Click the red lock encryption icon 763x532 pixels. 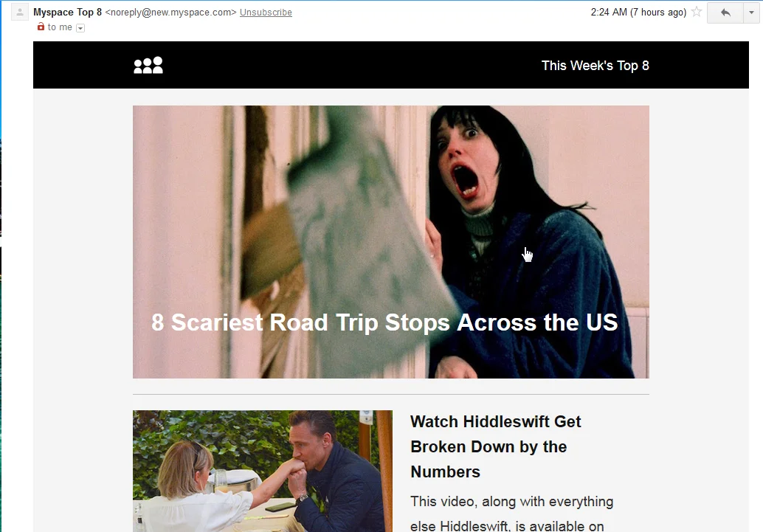tap(41, 27)
